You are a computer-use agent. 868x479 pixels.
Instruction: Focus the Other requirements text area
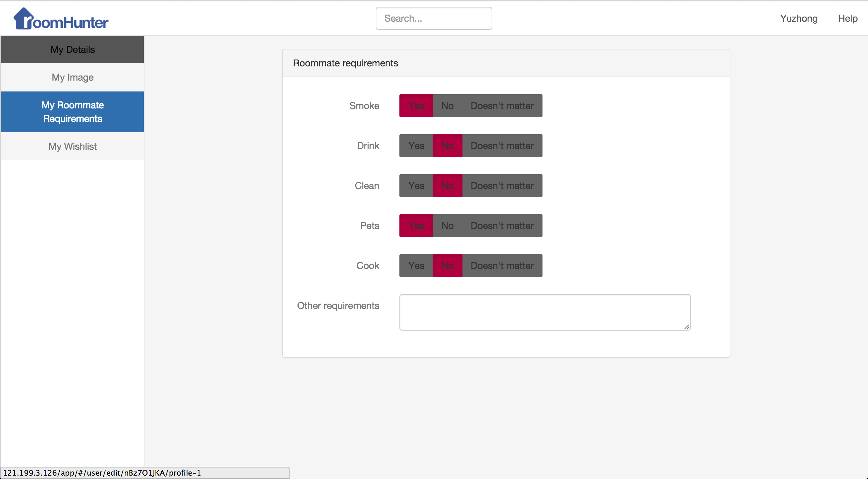(545, 312)
